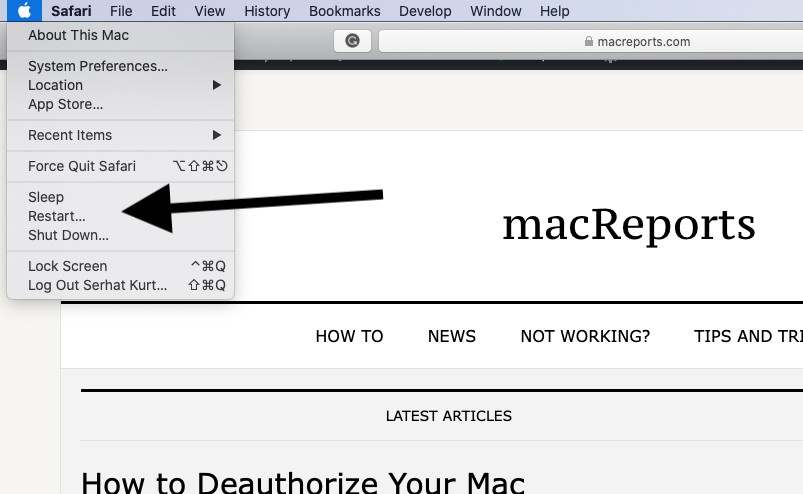Open the Bookmarks menu

click(345, 11)
